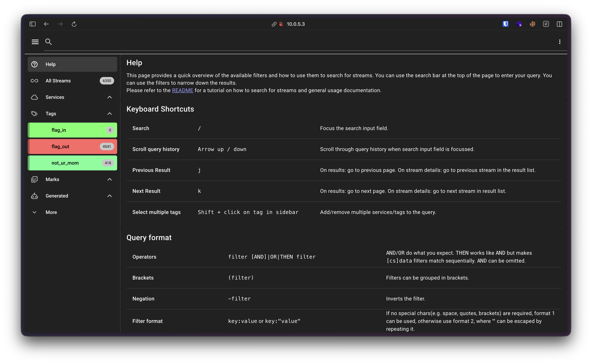
Task: Open the Bitwarden shield extension
Action: pos(506,24)
